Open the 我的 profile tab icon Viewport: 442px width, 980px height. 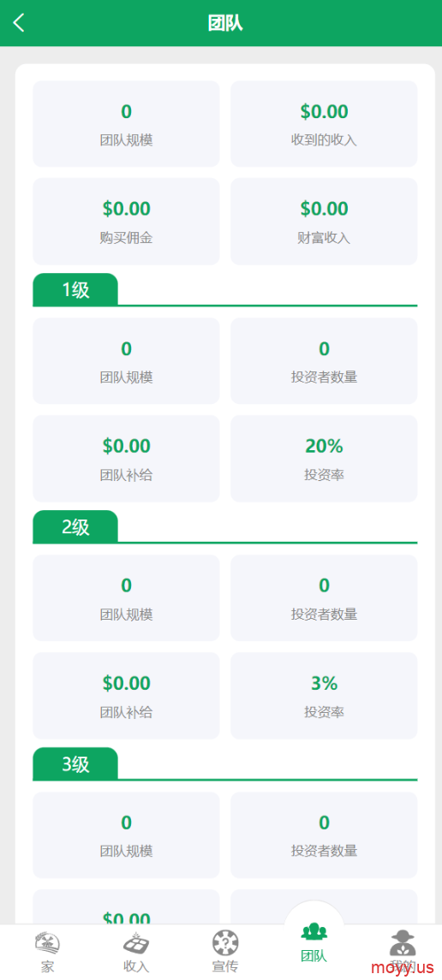[x=403, y=941]
